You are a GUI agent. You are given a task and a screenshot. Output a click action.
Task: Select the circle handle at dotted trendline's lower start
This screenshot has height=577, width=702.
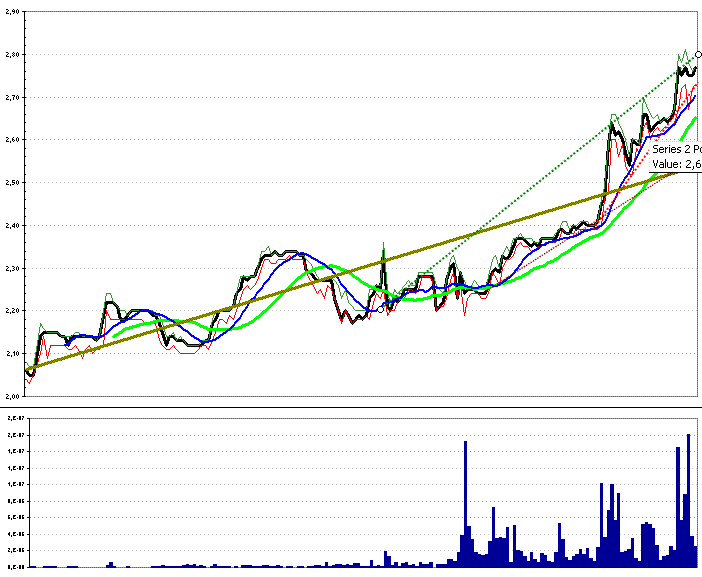[x=381, y=309]
